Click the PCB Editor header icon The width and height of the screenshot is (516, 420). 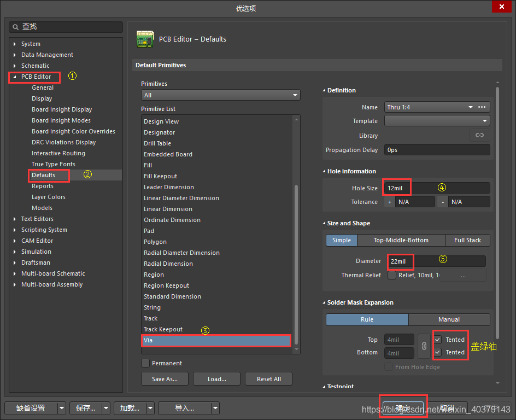point(145,39)
